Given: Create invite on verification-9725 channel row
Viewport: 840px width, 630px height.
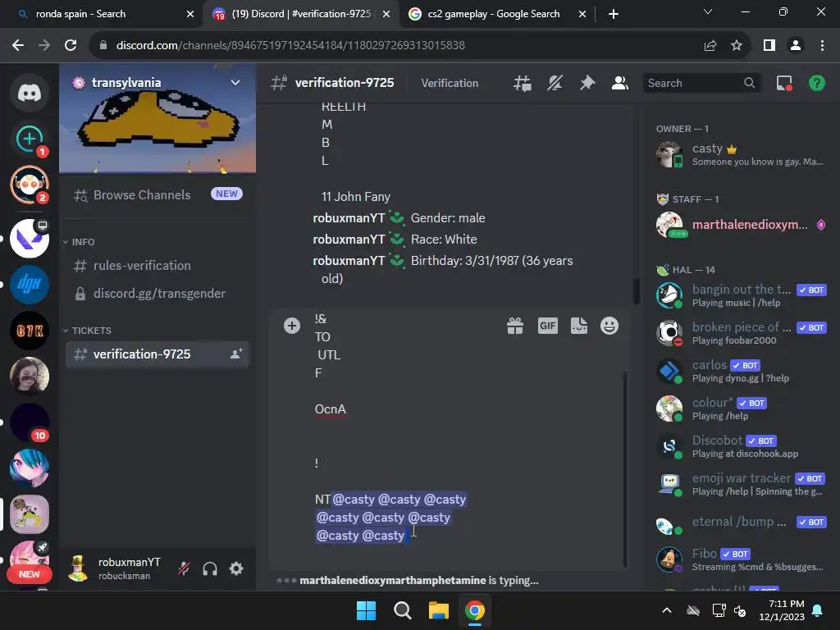Looking at the screenshot, I should click(x=235, y=354).
